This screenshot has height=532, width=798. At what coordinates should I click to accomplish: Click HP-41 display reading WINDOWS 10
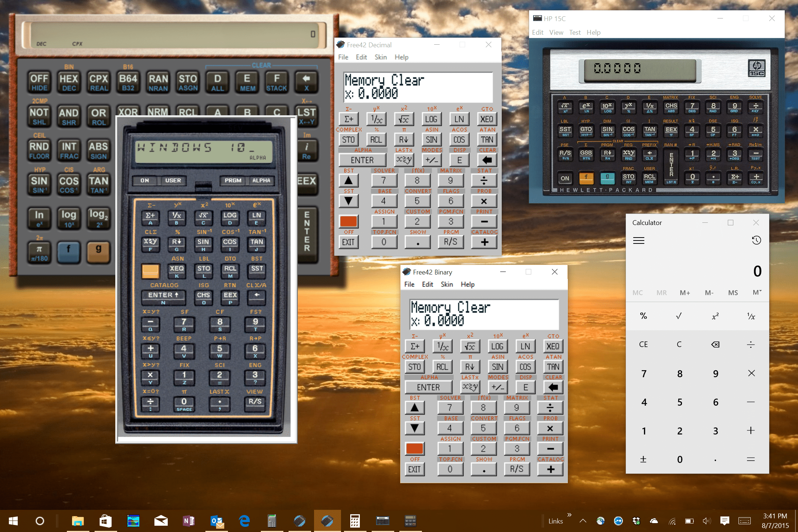tap(204, 151)
